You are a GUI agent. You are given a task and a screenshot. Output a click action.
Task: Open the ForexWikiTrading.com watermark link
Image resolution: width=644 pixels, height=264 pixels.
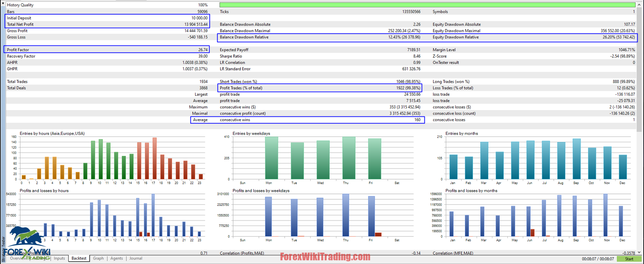point(325,257)
